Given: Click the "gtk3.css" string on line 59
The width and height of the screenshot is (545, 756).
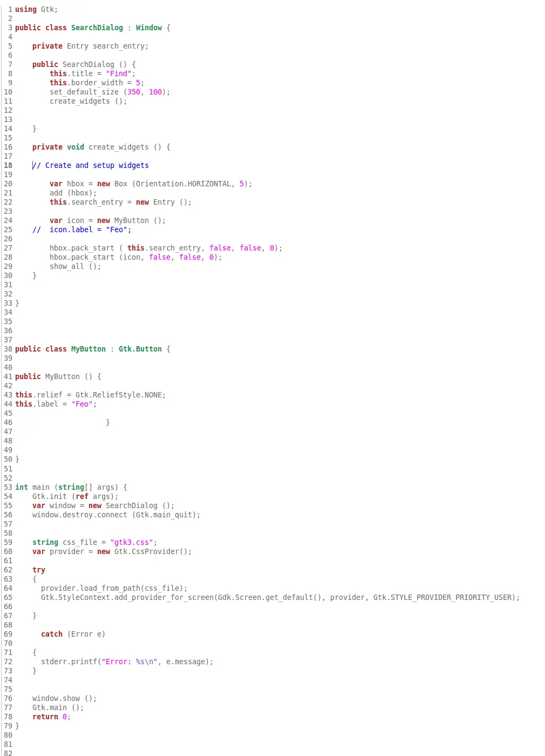Looking at the screenshot, I should [132, 542].
